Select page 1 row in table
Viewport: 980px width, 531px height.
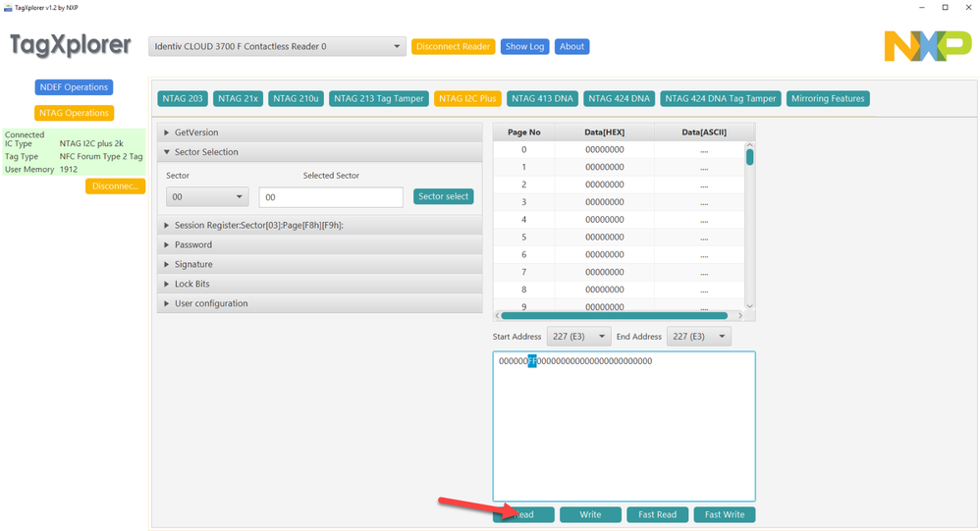point(619,168)
